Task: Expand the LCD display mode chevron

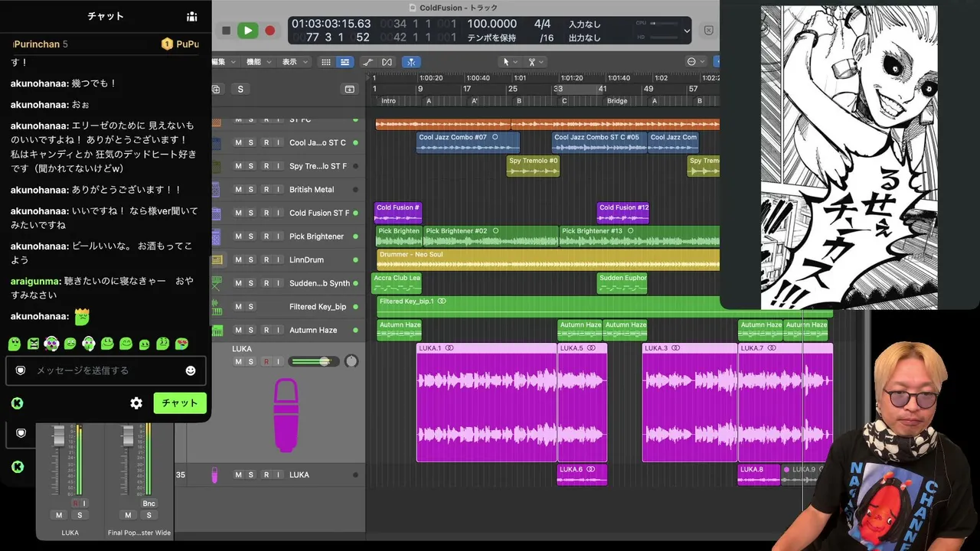Action: [x=687, y=31]
